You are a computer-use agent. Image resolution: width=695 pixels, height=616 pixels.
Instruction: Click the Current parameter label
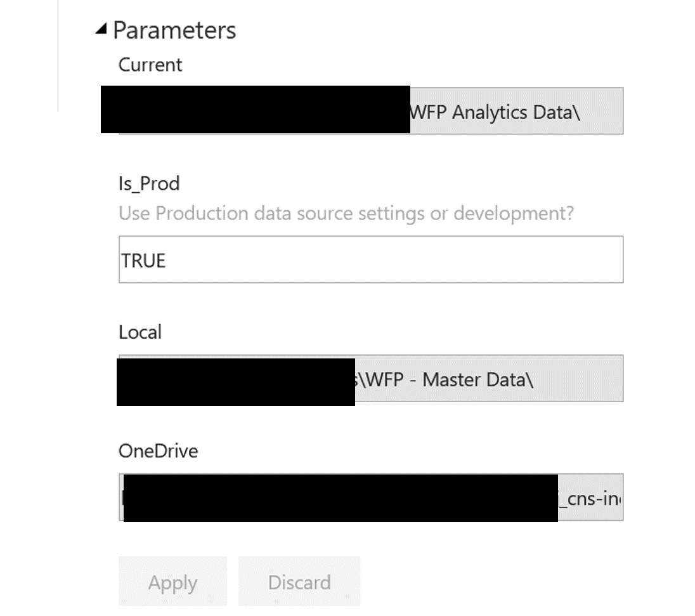[x=150, y=65]
